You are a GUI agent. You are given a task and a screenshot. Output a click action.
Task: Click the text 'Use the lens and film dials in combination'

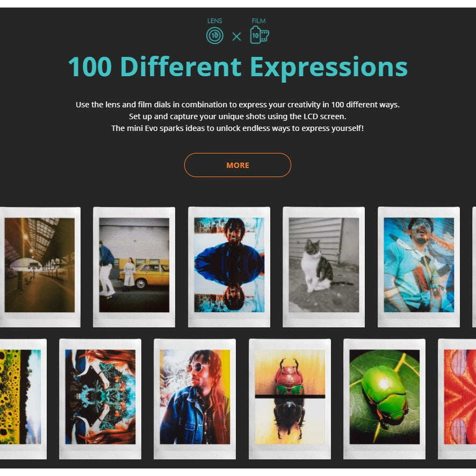tap(152, 105)
